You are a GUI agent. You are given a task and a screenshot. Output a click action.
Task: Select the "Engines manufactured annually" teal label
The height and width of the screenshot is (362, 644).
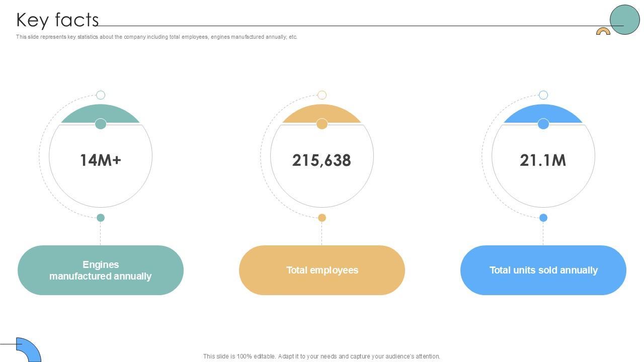tap(101, 270)
